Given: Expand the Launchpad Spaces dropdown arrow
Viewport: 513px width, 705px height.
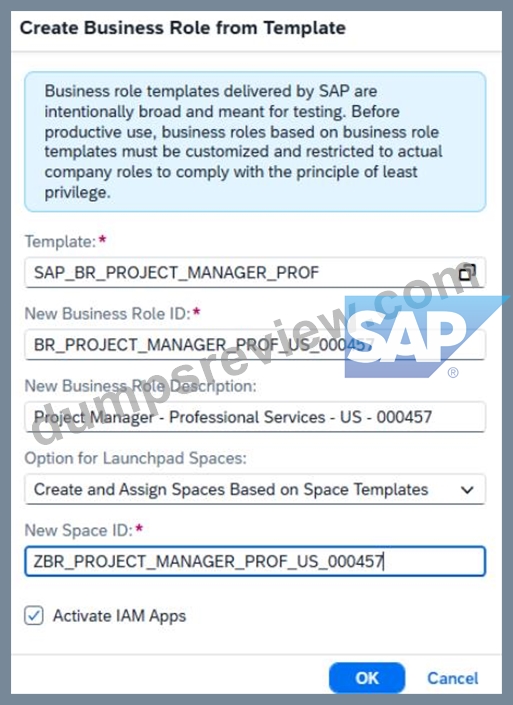Looking at the screenshot, I should (x=468, y=490).
